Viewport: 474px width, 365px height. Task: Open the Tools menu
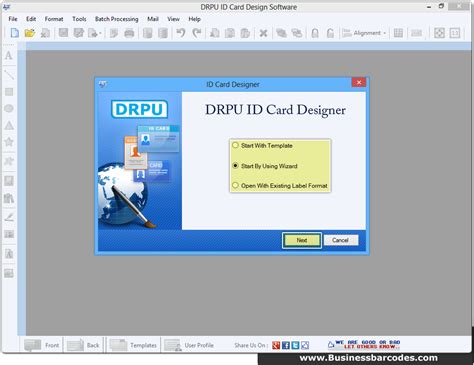pyautogui.click(x=79, y=19)
